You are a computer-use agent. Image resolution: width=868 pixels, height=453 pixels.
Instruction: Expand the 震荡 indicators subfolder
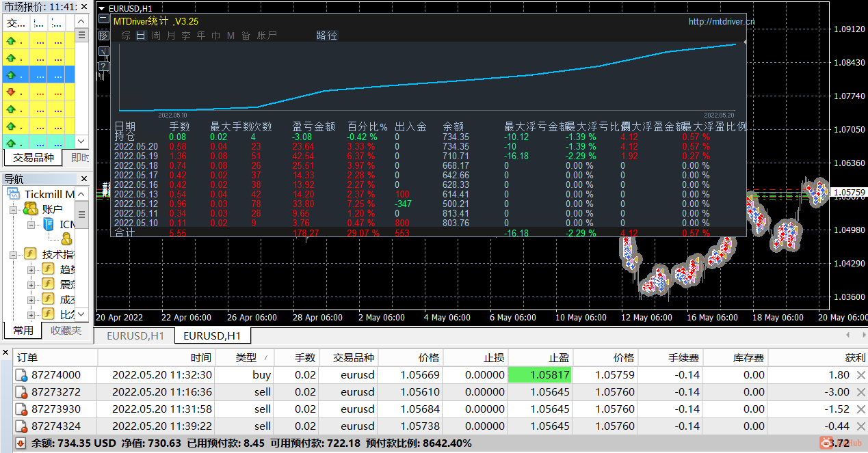pyautogui.click(x=31, y=284)
